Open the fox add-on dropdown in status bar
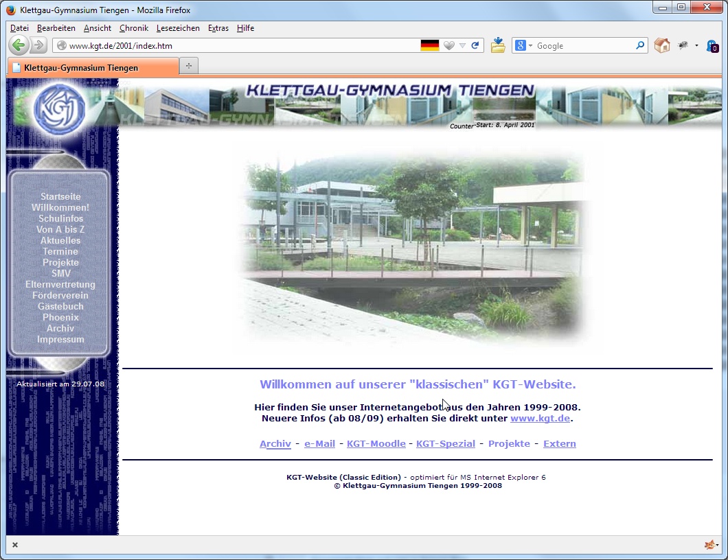The width and height of the screenshot is (728, 560). [711, 545]
